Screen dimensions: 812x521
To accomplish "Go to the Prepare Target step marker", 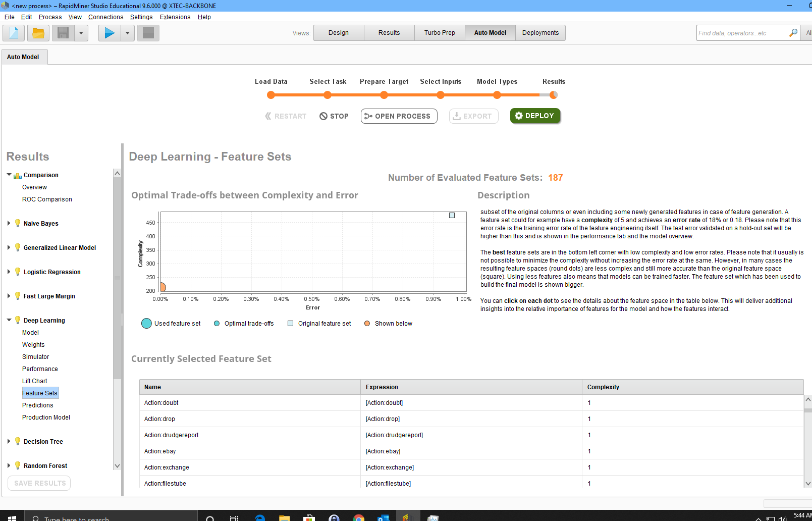I will click(384, 95).
